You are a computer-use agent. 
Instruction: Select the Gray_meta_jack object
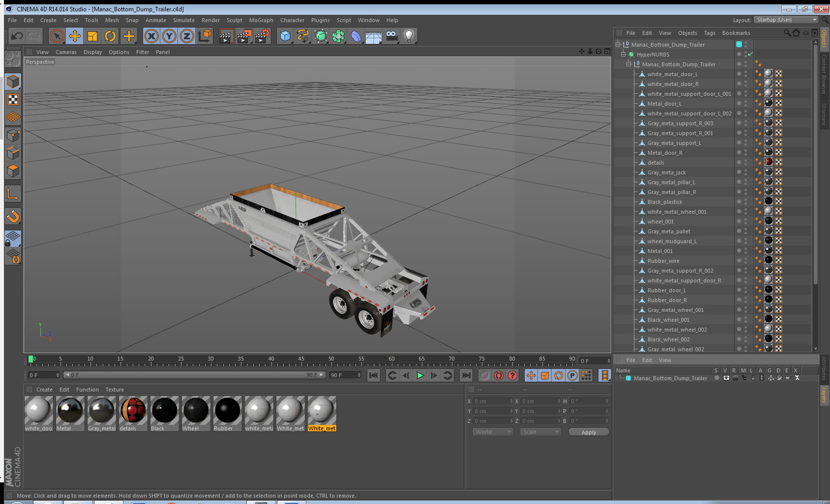pos(666,172)
